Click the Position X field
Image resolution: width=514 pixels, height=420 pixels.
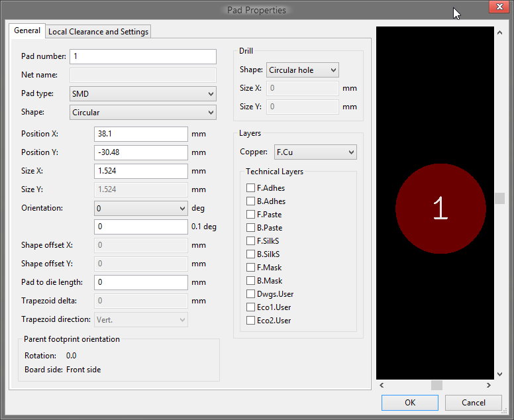141,134
